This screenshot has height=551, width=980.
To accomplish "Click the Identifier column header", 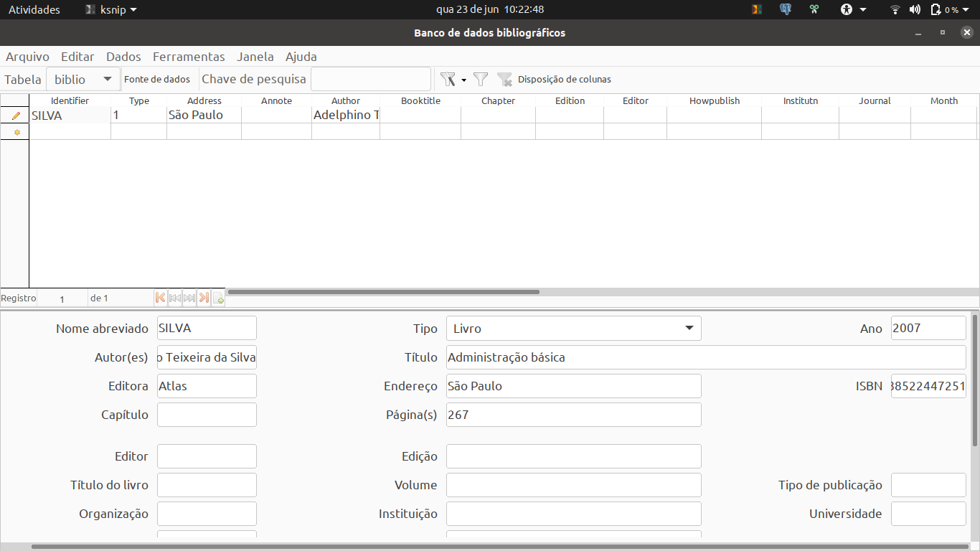I will [x=70, y=100].
